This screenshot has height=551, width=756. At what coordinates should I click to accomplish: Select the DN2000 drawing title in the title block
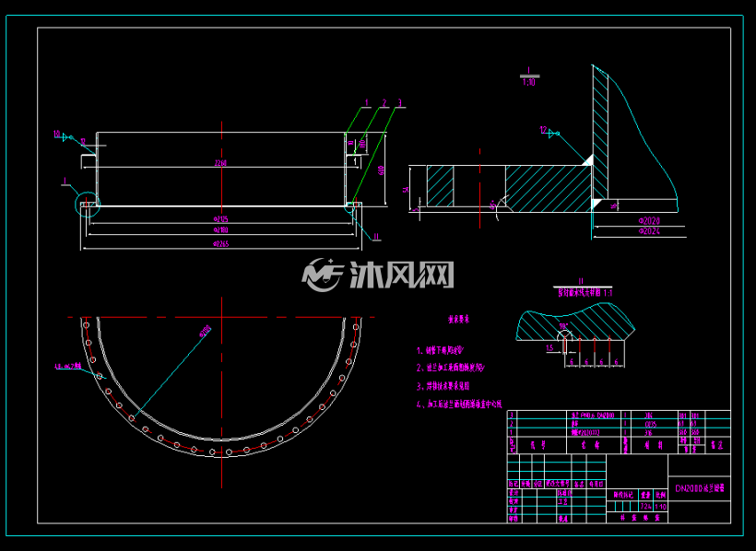pyautogui.click(x=700, y=488)
